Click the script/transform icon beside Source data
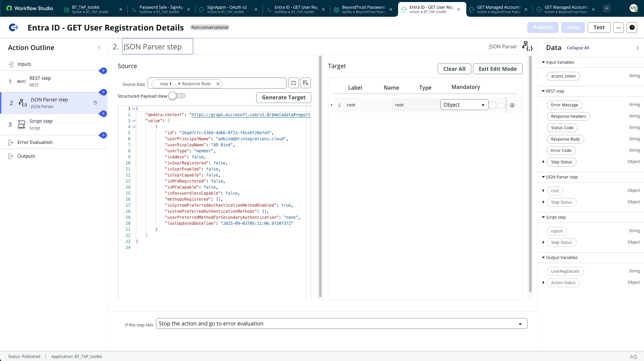 pyautogui.click(x=306, y=83)
